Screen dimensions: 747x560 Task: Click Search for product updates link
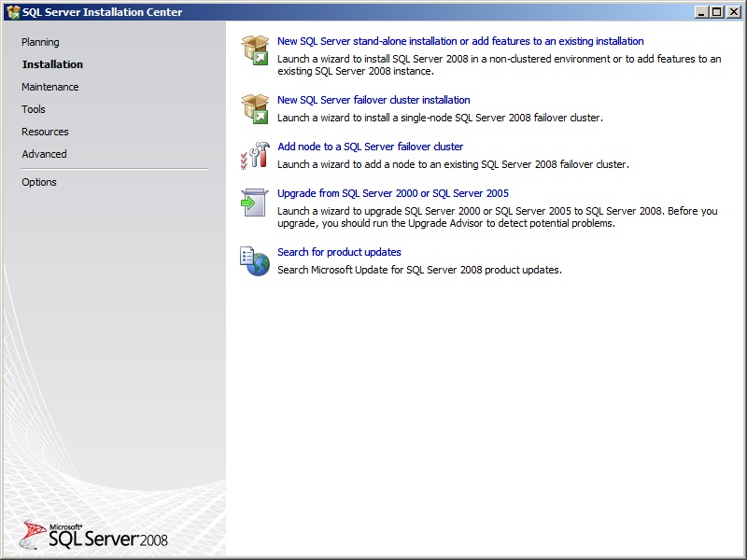click(x=339, y=252)
